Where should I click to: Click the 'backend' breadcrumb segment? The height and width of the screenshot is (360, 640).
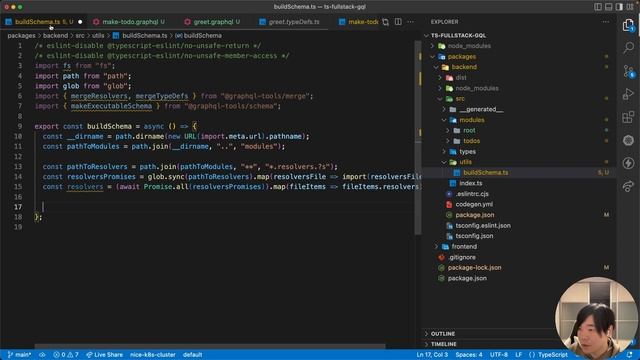tap(55, 36)
